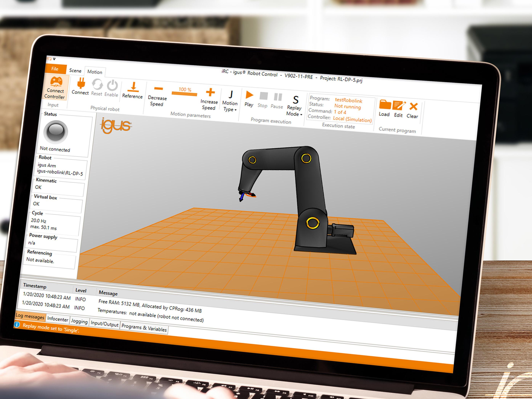Click the 'Not running' status text
Viewport: 532px width, 399px height.
[347, 106]
